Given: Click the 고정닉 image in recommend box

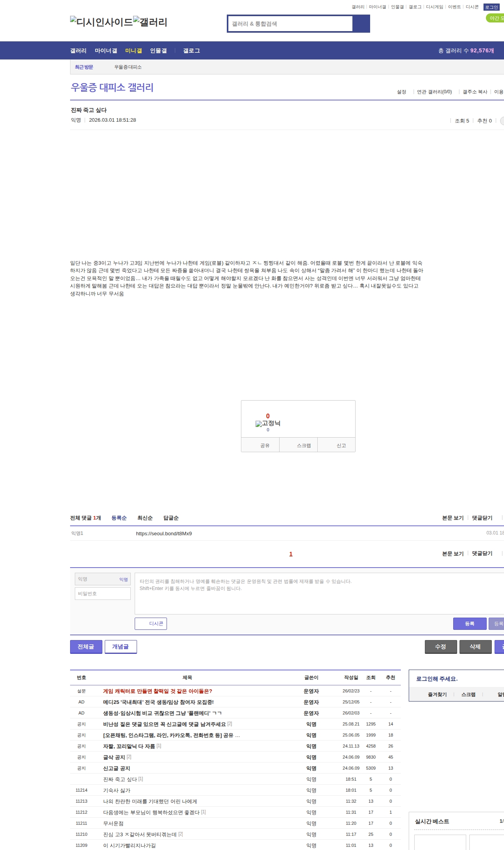Looking at the screenshot, I should tap(268, 423).
